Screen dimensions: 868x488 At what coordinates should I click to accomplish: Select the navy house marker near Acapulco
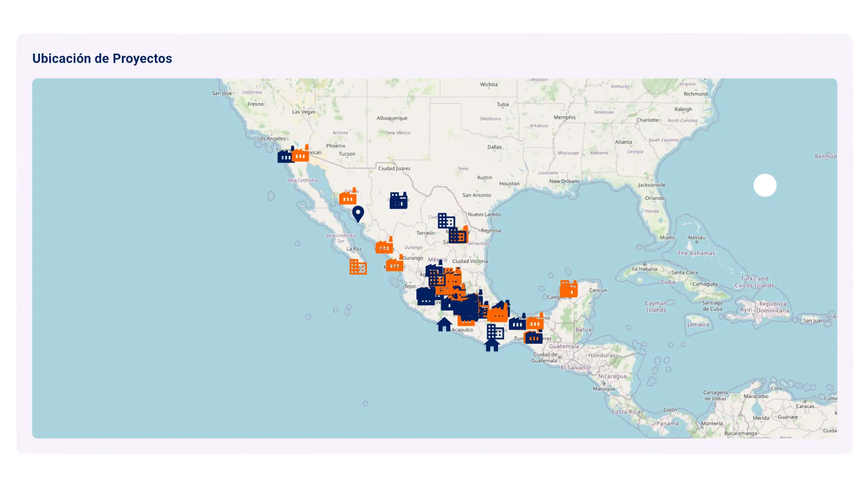tap(444, 324)
